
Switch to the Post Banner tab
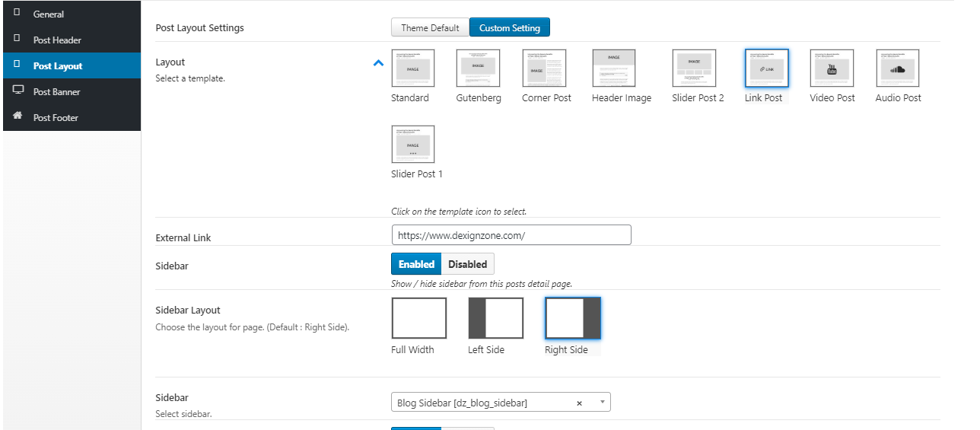click(56, 92)
